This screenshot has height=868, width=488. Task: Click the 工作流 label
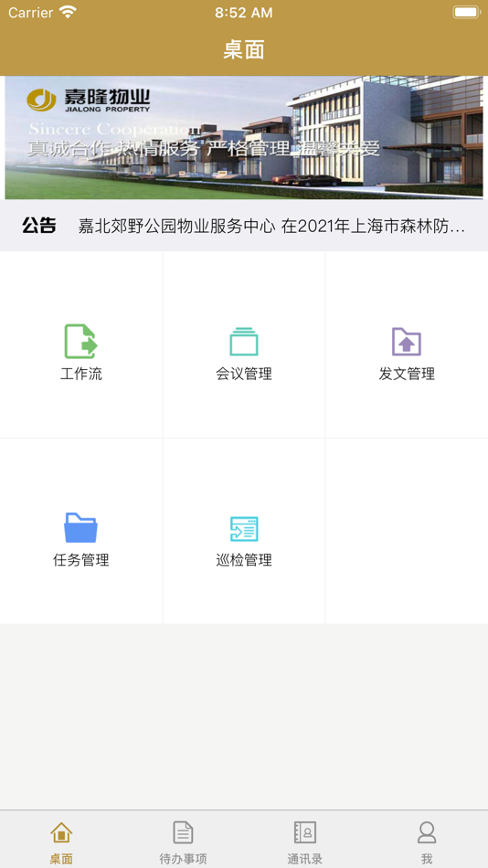click(x=80, y=375)
